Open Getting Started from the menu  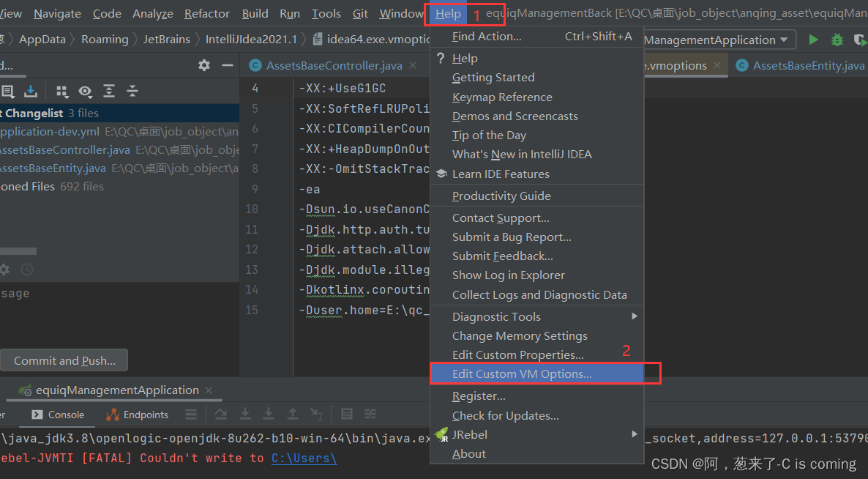coord(537,78)
